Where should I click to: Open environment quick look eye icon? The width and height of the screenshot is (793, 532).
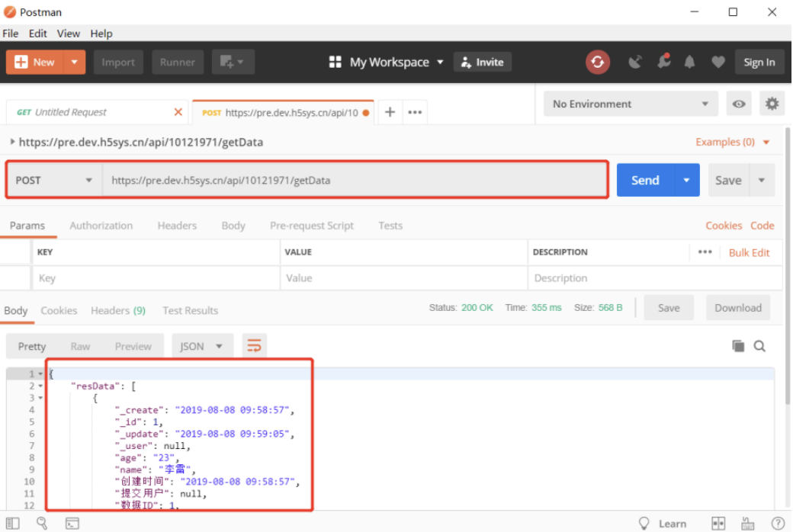tap(738, 104)
